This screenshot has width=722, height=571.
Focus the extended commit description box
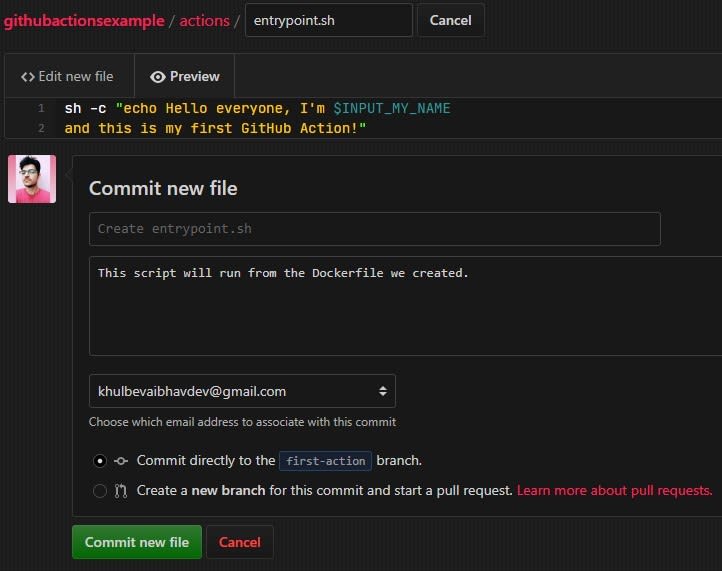click(405, 306)
